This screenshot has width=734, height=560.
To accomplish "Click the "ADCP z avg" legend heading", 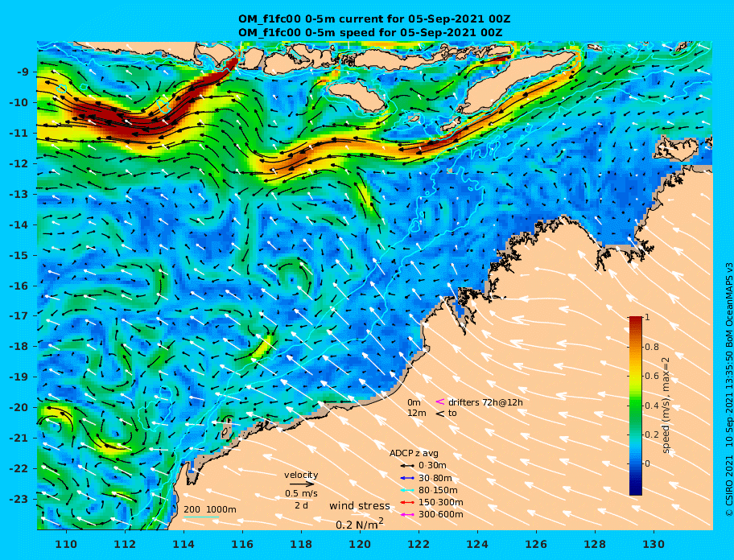I will tap(414, 453).
